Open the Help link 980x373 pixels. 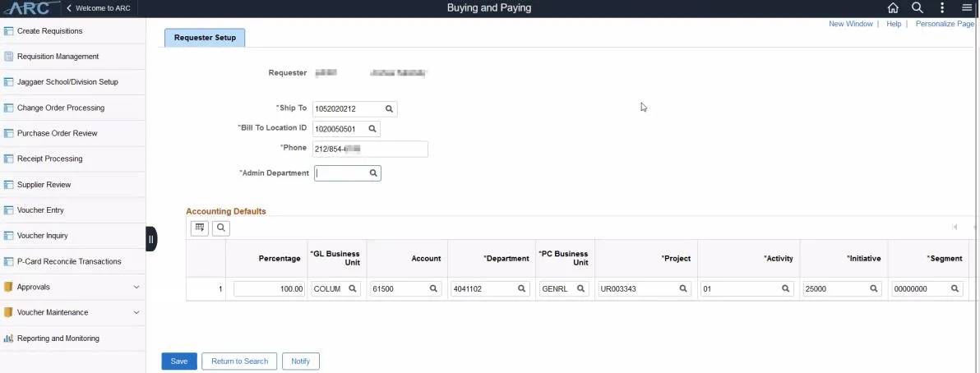point(894,24)
